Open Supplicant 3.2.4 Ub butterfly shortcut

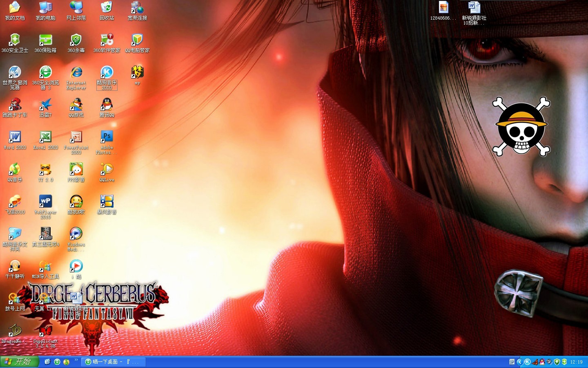[45, 336]
